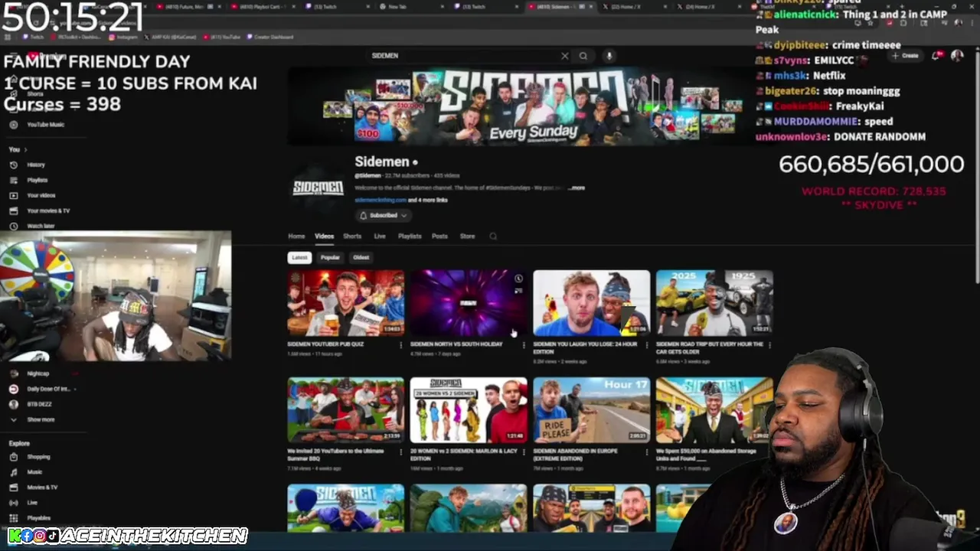This screenshot has width=980, height=551.
Task: Open the Twitch bookmark in the bookmarks bar
Action: click(x=33, y=37)
